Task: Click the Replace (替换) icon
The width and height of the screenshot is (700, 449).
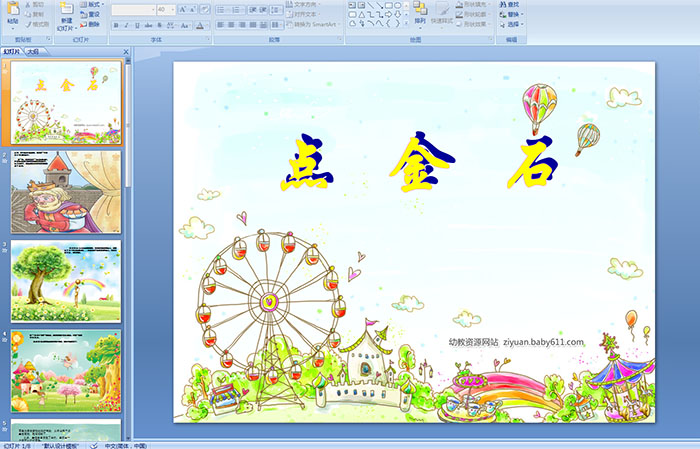Action: (512, 15)
